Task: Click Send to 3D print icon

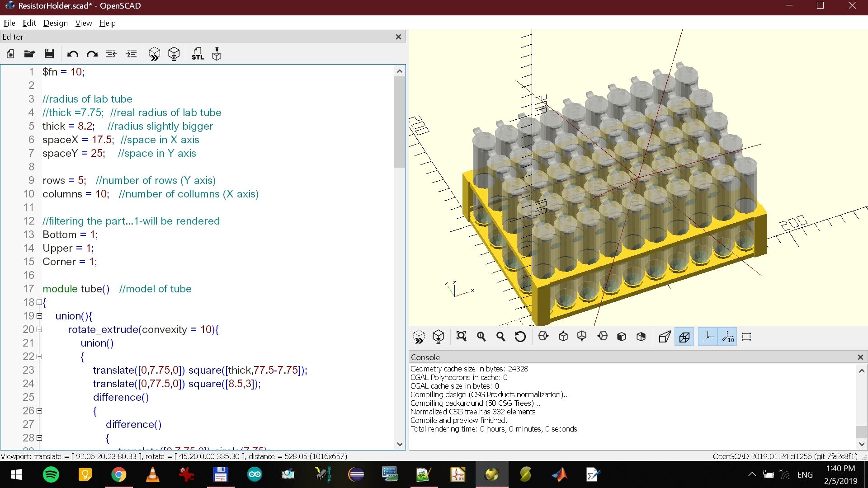Action: (x=217, y=54)
